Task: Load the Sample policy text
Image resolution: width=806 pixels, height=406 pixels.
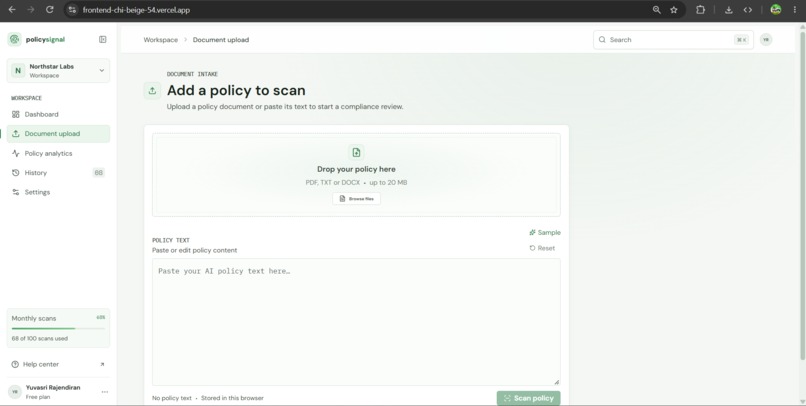Action: [545, 232]
